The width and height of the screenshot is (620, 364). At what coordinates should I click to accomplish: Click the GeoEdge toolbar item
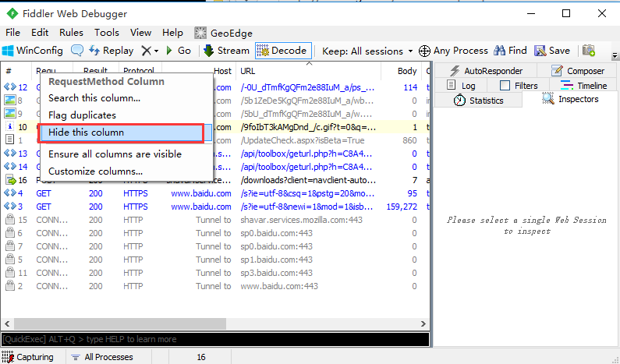[223, 33]
